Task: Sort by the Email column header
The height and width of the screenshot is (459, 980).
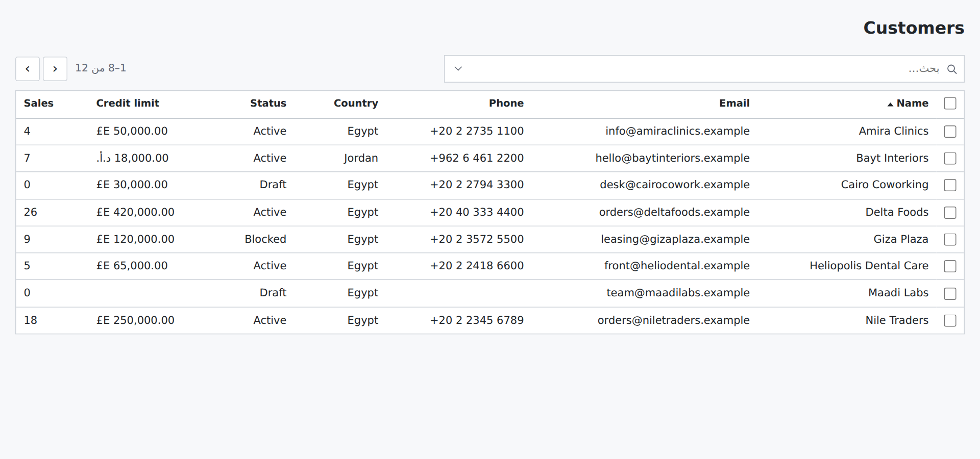Action: tap(734, 104)
